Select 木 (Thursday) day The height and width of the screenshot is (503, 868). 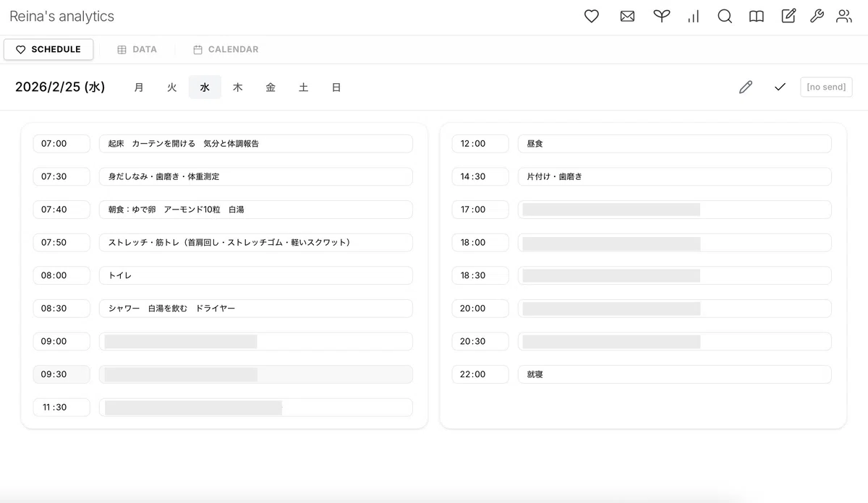pos(237,87)
